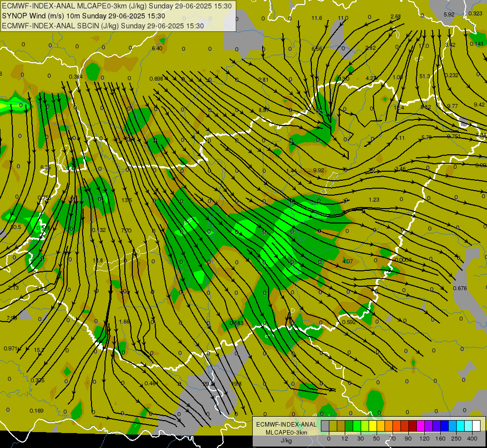Click the map value 0.325

pos(38,380)
